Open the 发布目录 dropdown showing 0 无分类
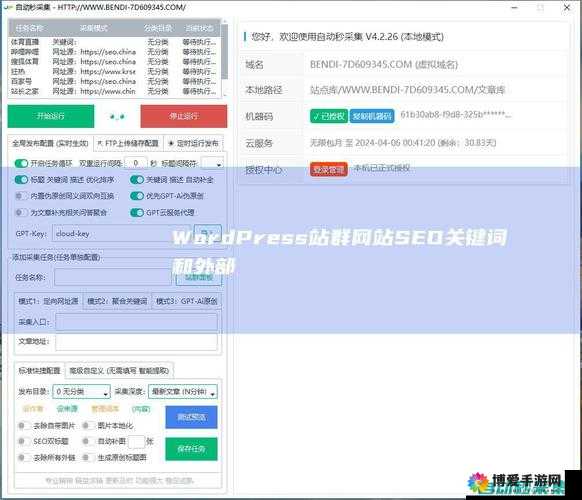The image size is (582, 500). tap(81, 392)
